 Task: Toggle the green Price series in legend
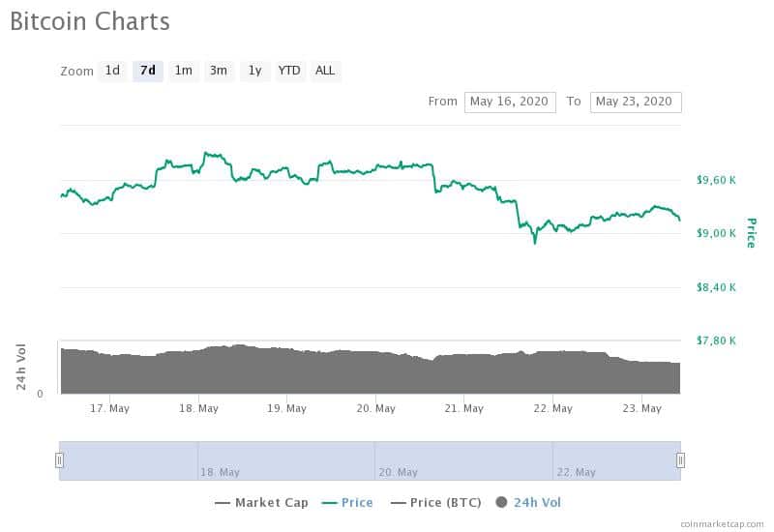tap(347, 503)
